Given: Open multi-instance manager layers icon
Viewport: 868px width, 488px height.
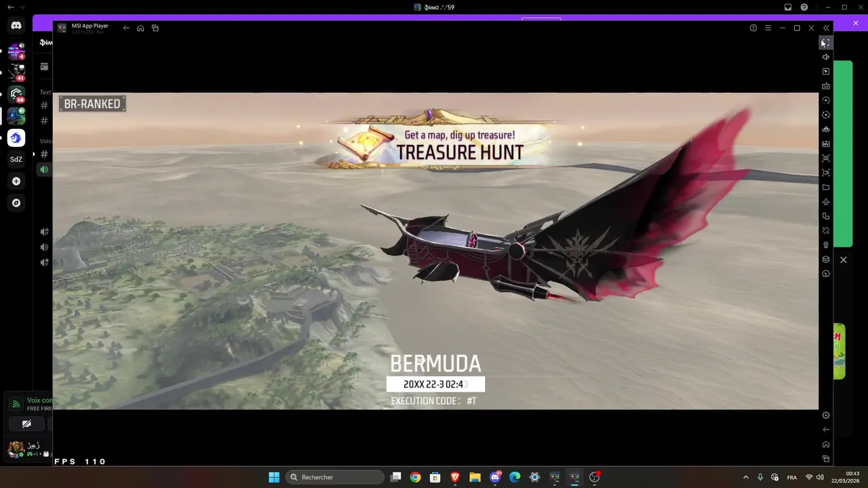Looking at the screenshot, I should pyautogui.click(x=825, y=260).
